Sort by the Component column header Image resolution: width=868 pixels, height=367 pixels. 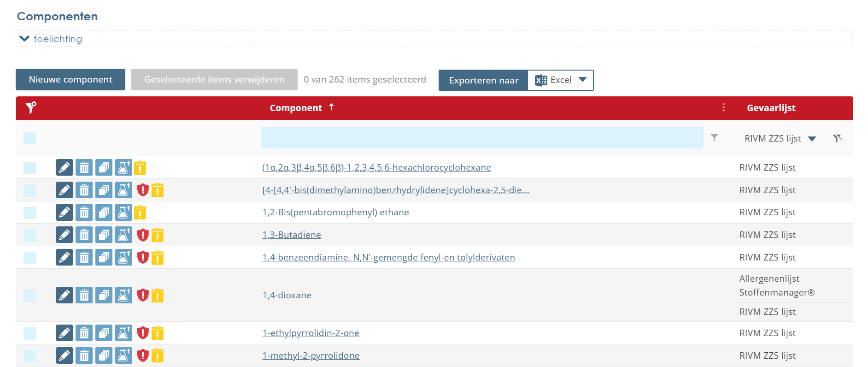click(296, 108)
